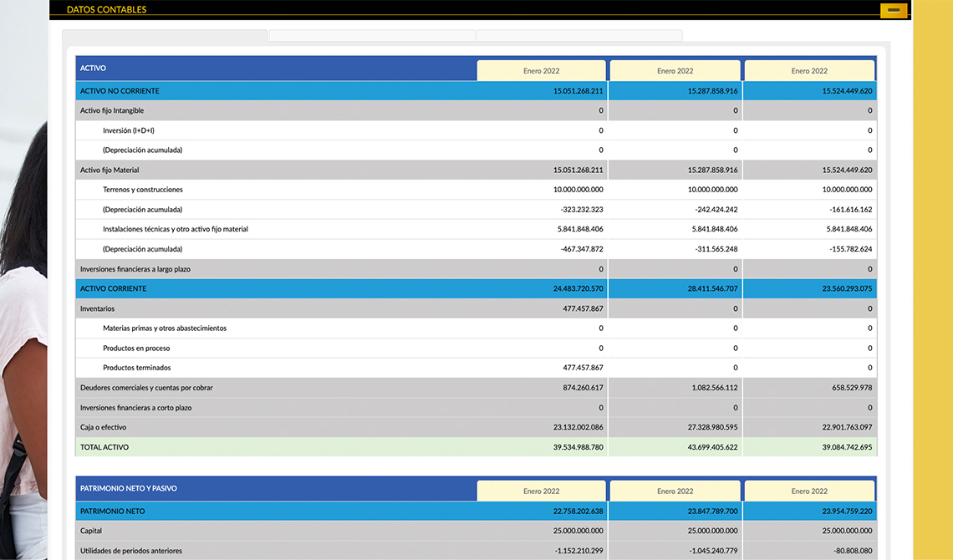Select Deudores comerciales y cuentas por cobrar
The image size is (953, 560).
[145, 388]
